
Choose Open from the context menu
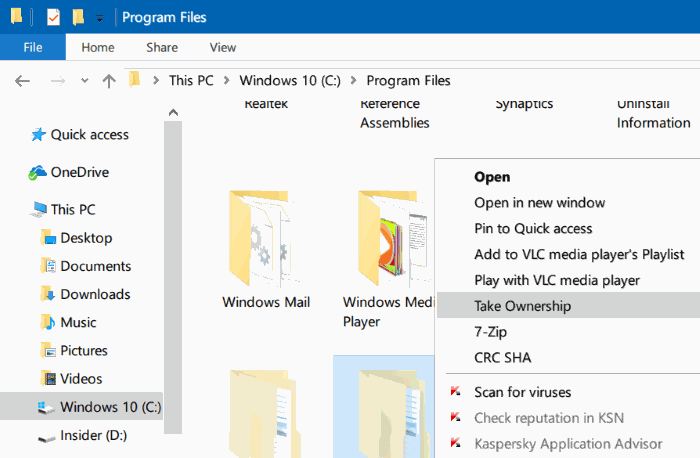492,177
